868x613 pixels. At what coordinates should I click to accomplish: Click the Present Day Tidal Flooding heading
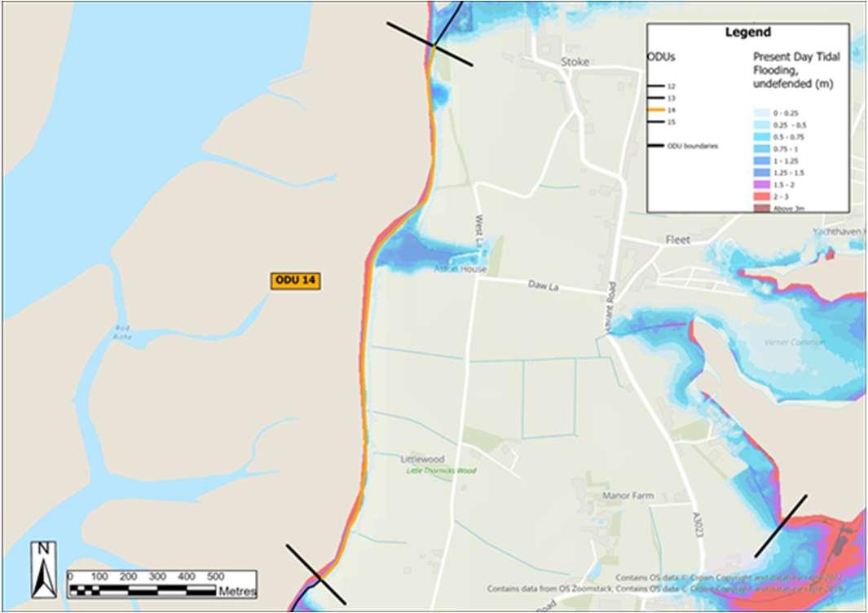pyautogui.click(x=796, y=70)
